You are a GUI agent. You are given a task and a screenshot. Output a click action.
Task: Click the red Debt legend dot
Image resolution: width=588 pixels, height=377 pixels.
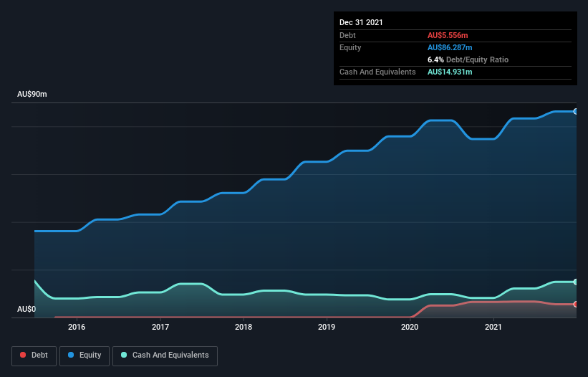[x=23, y=355]
